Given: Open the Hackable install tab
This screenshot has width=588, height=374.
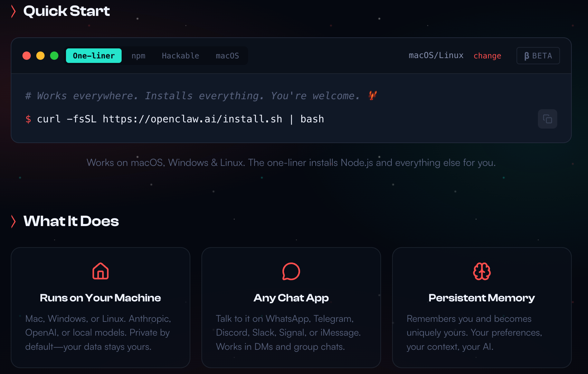Looking at the screenshot, I should click(180, 56).
